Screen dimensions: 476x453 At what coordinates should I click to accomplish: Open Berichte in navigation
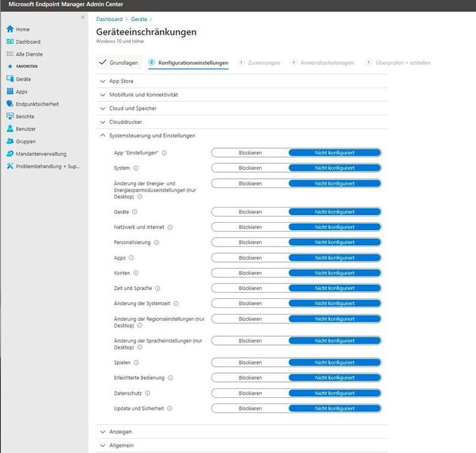tap(25, 116)
